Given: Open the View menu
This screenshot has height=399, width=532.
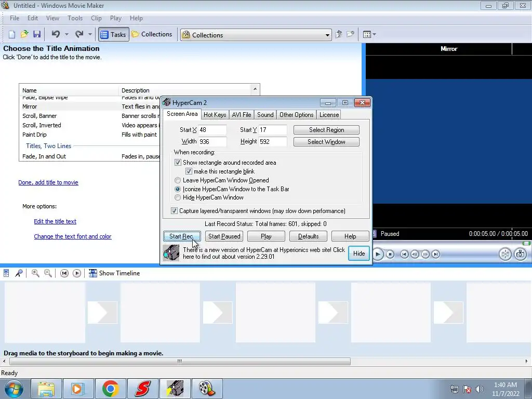Looking at the screenshot, I should [x=52, y=18].
